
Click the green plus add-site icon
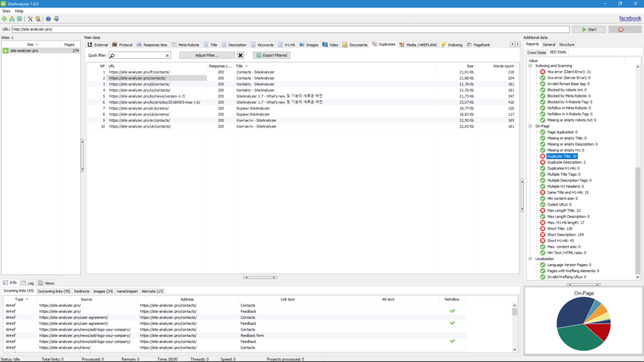(x=4, y=19)
